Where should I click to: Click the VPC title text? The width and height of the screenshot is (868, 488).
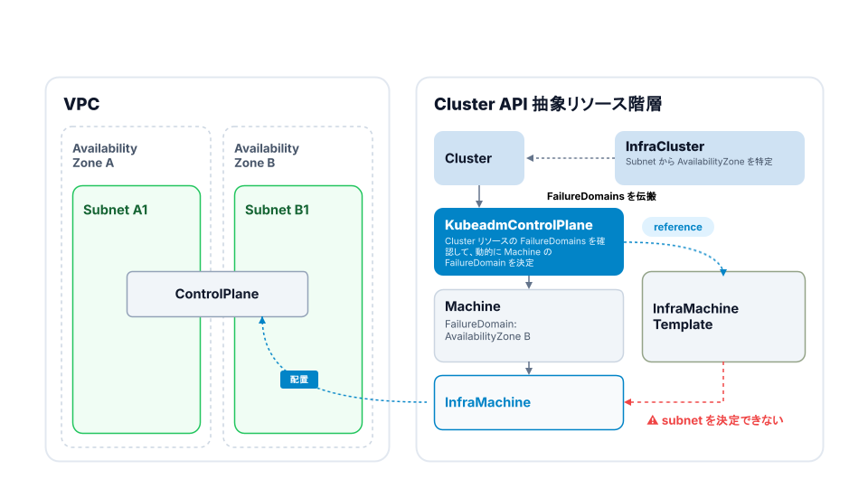coord(81,104)
